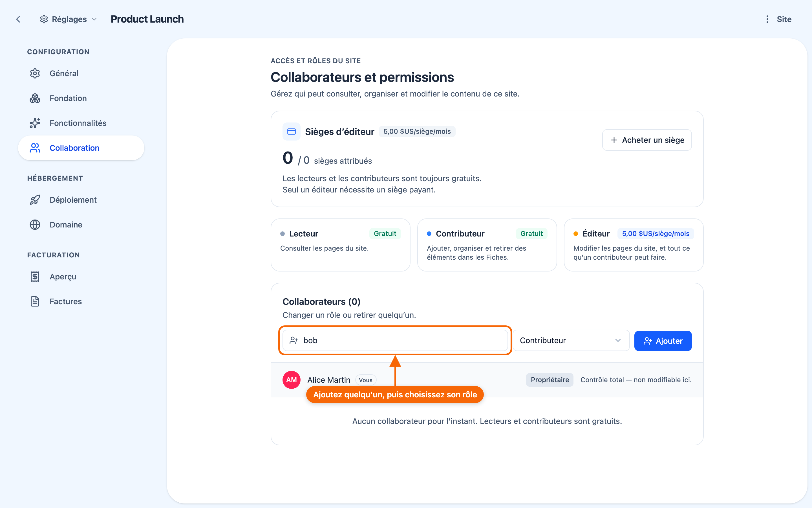This screenshot has width=812, height=508.
Task: Open the Fonctionnalités settings section
Action: tap(81, 123)
